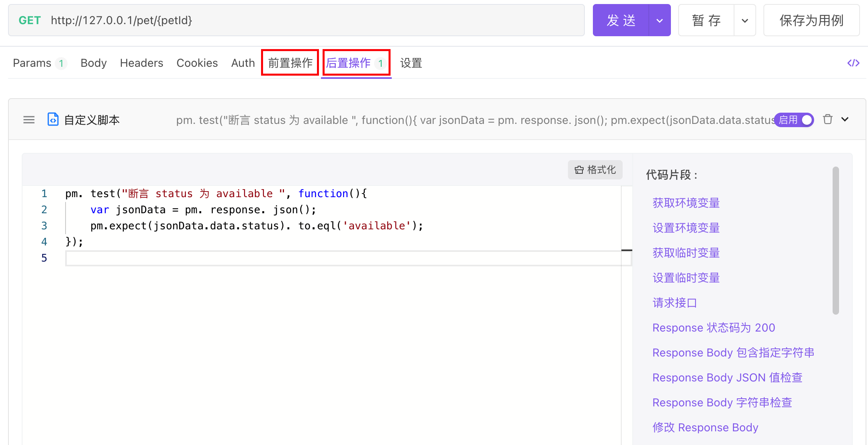This screenshot has width=868, height=445.
Task: Insert the 获取环境变量 code snippet
Action: [686, 203]
